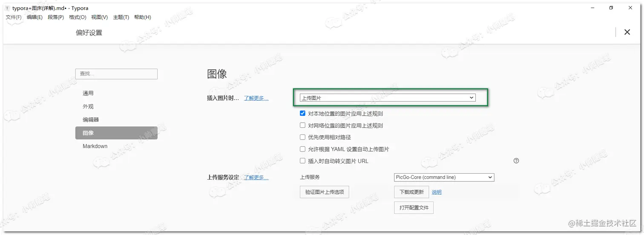Image resolution: width=644 pixels, height=235 pixels.
Task: Open the 说明 link
Action: coord(437,192)
